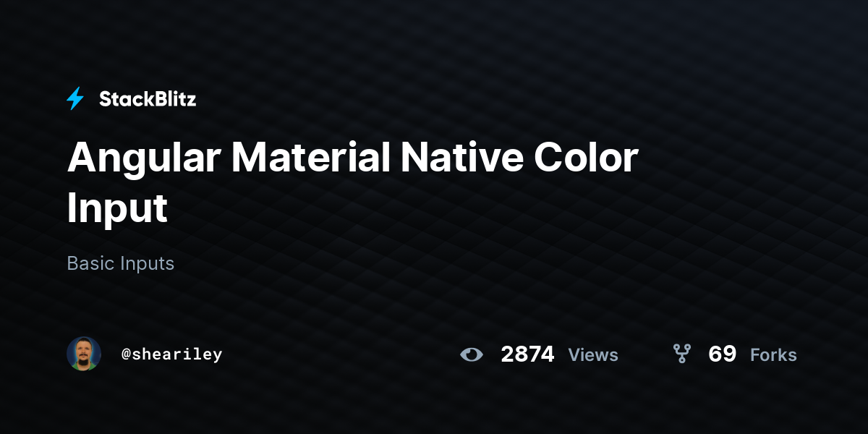868x434 pixels.
Task: Select the word "Input" on the second title line
Action: coord(117,209)
